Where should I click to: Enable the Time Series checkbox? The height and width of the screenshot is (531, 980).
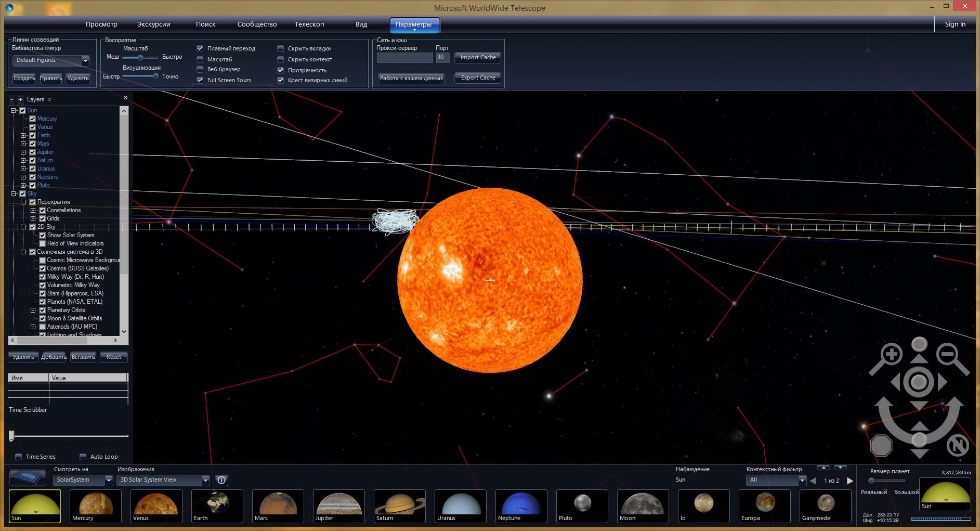pyautogui.click(x=19, y=457)
